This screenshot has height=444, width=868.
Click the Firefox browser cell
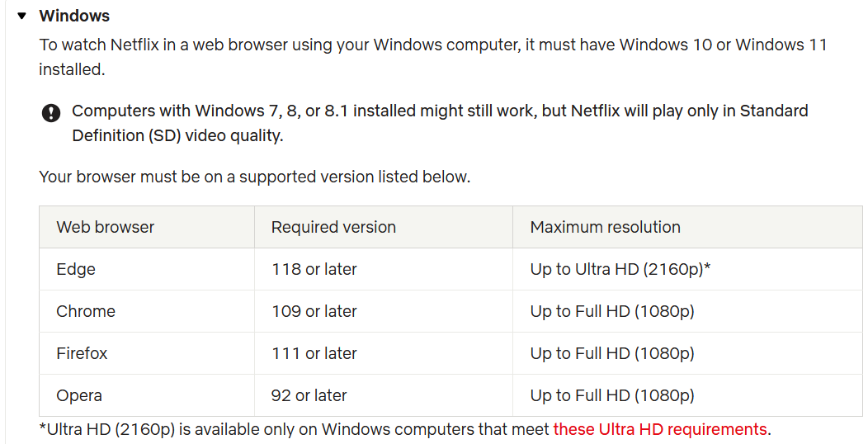point(147,353)
